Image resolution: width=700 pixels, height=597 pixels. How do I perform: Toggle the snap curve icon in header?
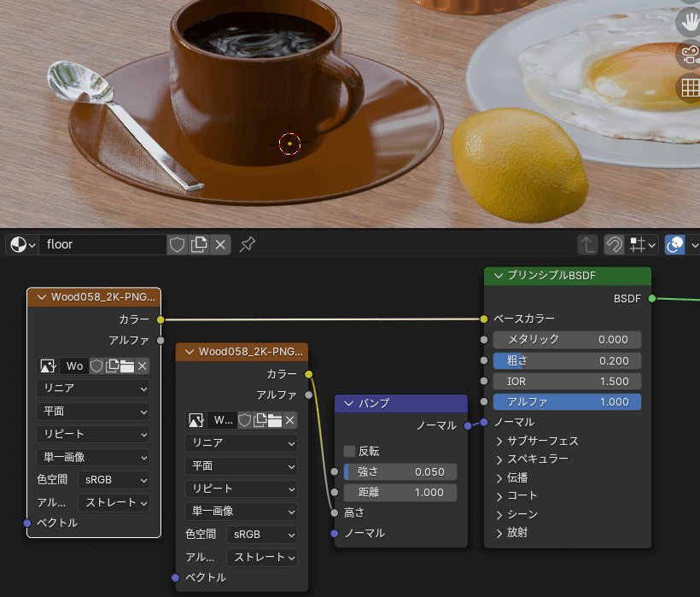(x=615, y=245)
